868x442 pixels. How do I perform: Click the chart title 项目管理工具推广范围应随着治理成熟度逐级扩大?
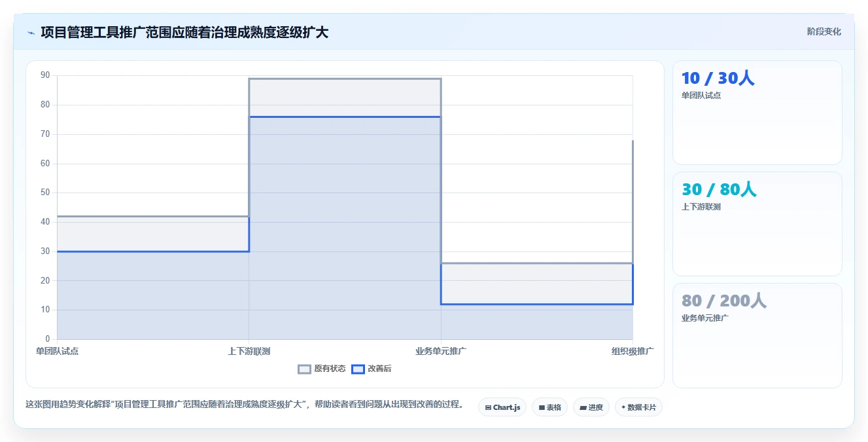click(x=184, y=32)
